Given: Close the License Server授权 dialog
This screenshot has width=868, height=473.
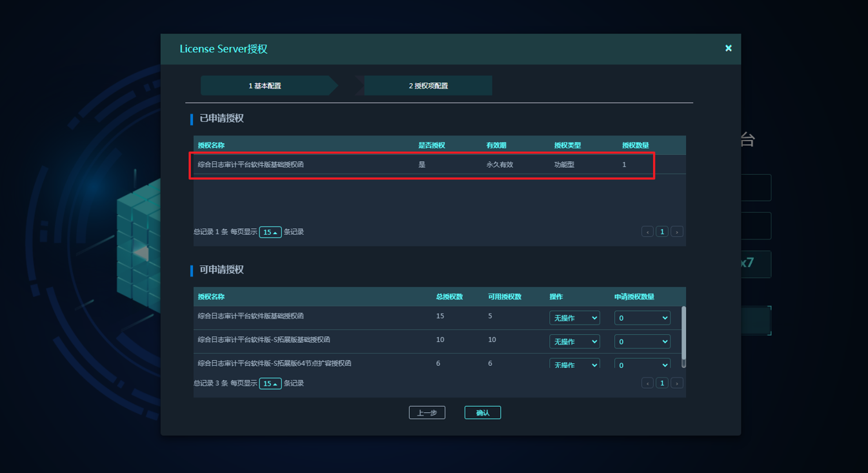Looking at the screenshot, I should [x=729, y=48].
